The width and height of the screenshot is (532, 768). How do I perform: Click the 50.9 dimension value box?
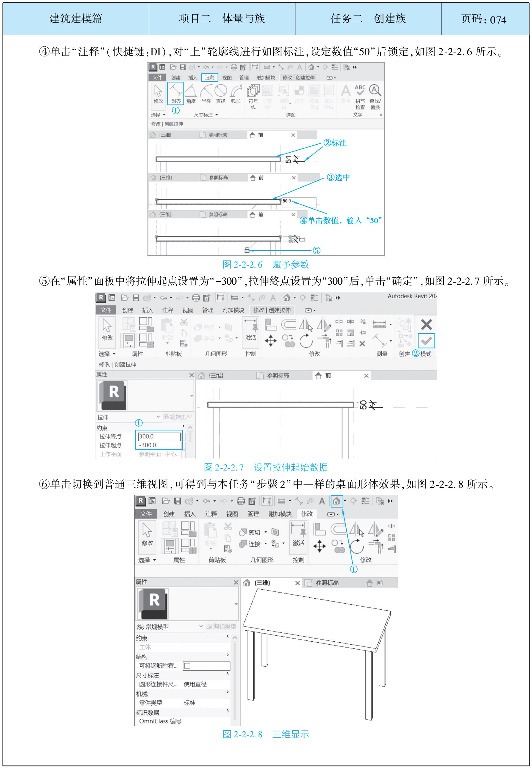[x=299, y=202]
